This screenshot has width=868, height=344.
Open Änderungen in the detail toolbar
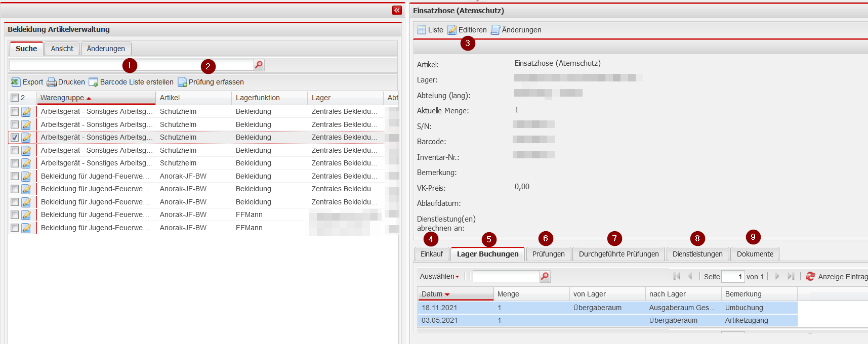pyautogui.click(x=516, y=30)
